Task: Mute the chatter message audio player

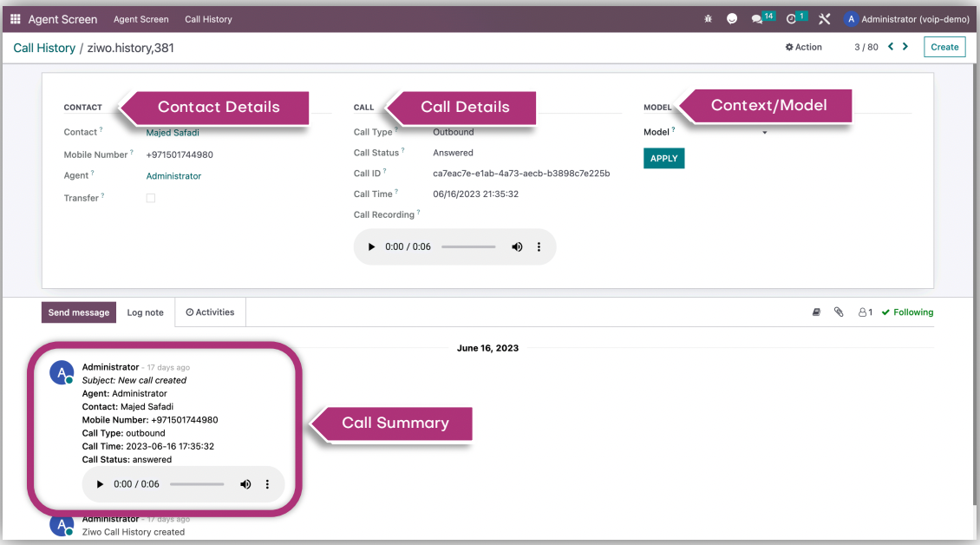Action: [x=245, y=483]
